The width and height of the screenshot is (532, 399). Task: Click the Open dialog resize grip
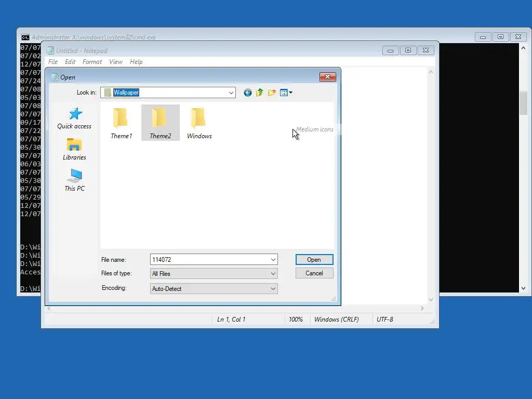334,299
